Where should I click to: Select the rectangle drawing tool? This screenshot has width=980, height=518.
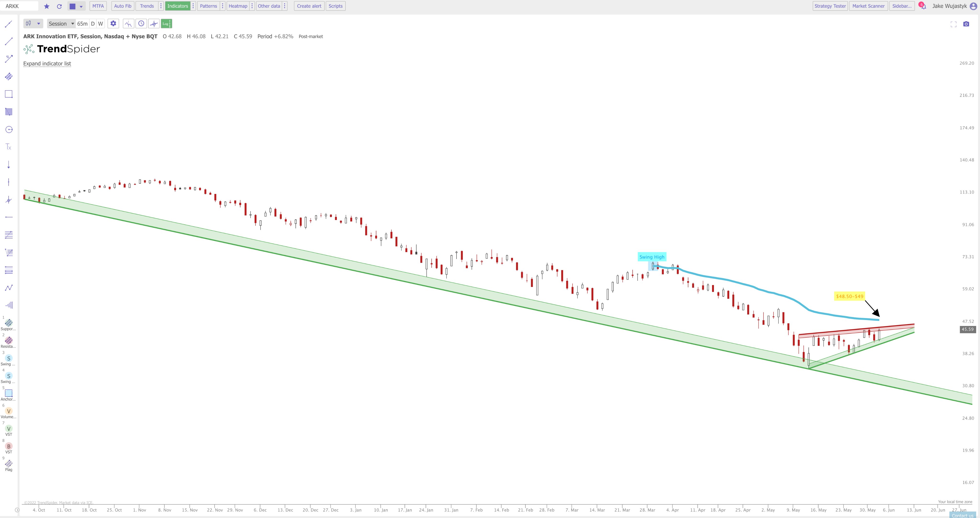[x=9, y=94]
